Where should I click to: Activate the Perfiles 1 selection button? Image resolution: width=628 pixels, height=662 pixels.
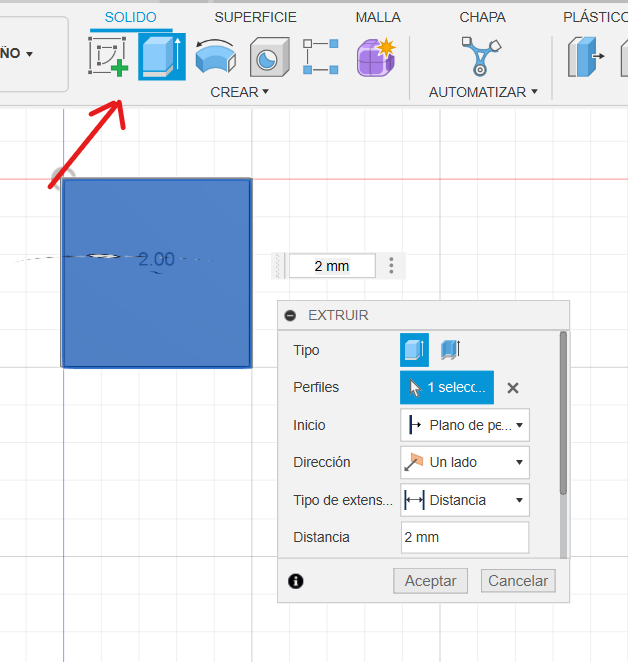(x=447, y=388)
